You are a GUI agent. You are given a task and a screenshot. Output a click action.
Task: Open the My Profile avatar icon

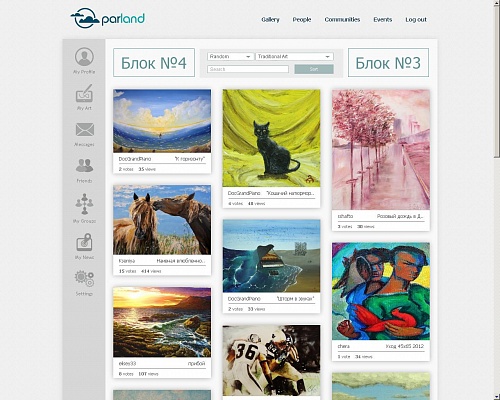84,57
